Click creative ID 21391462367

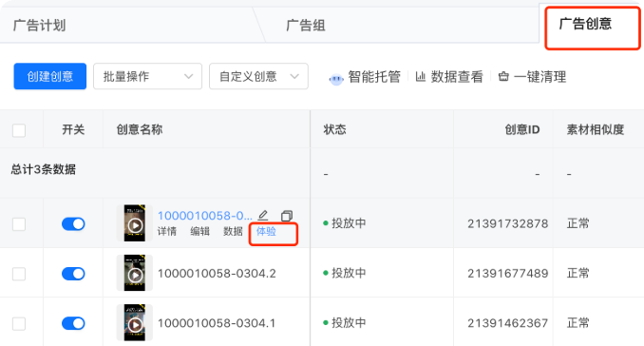click(508, 323)
